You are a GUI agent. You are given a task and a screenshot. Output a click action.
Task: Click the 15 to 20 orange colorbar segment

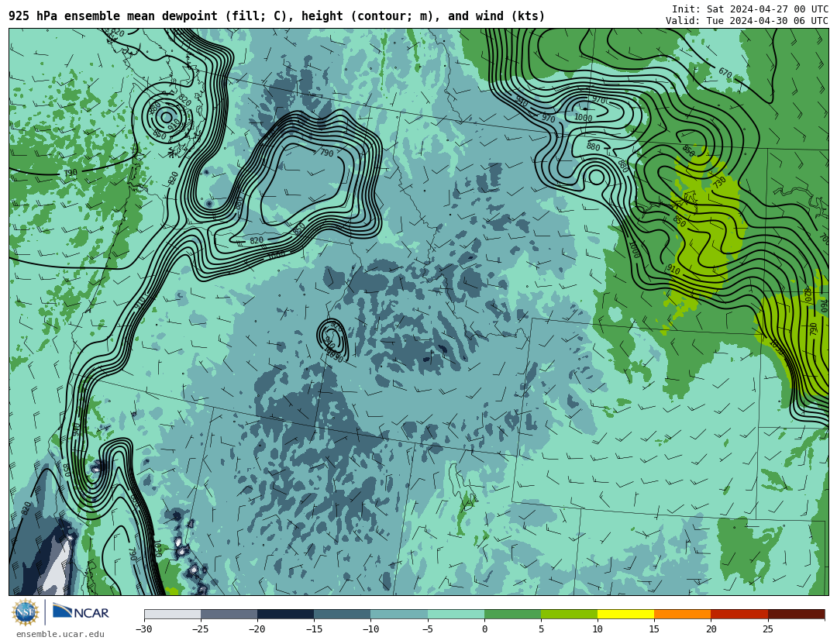(683, 614)
